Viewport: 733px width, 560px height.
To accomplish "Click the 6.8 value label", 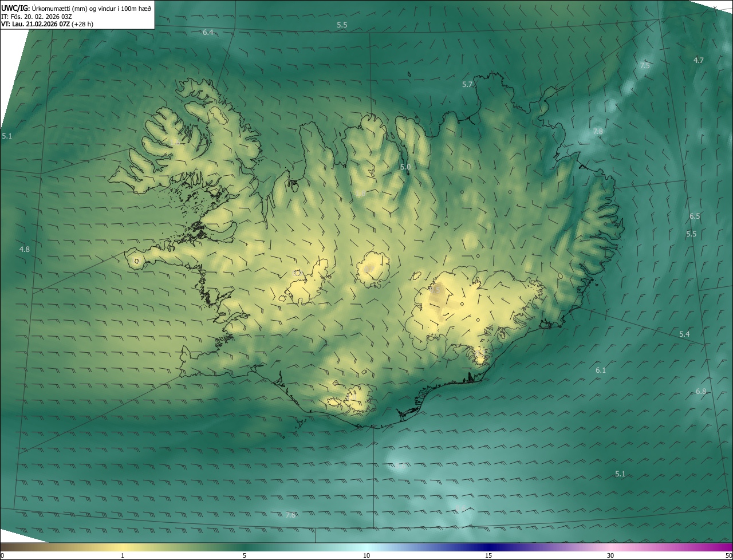I will click(x=701, y=391).
